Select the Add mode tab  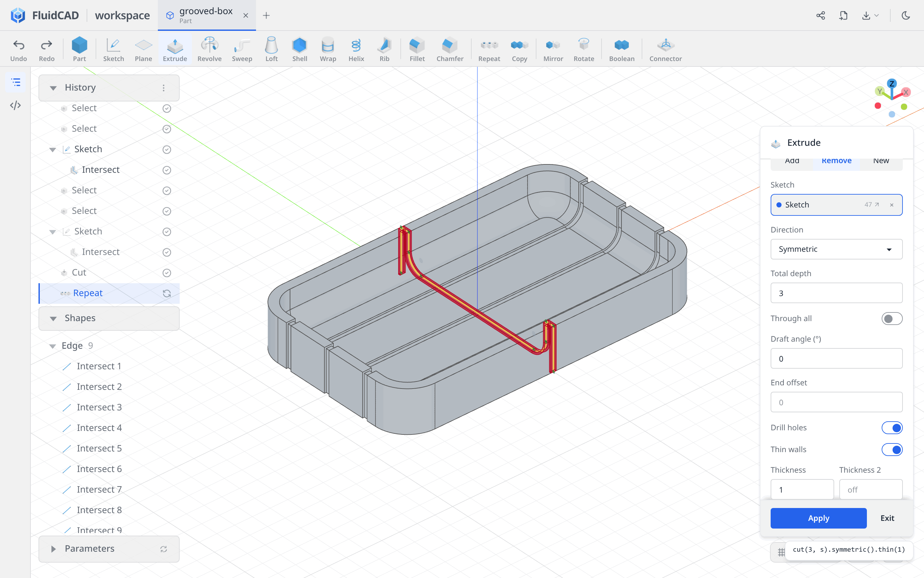(x=792, y=161)
